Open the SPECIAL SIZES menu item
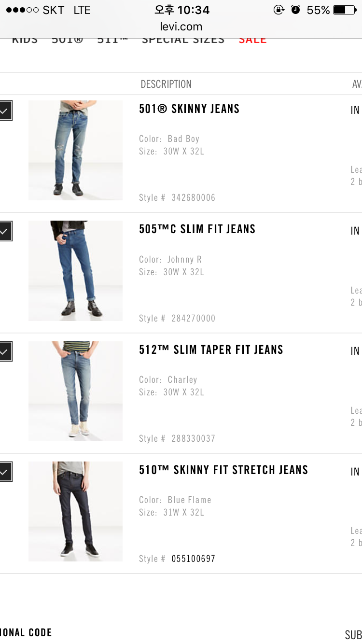362x644 pixels. [183, 40]
